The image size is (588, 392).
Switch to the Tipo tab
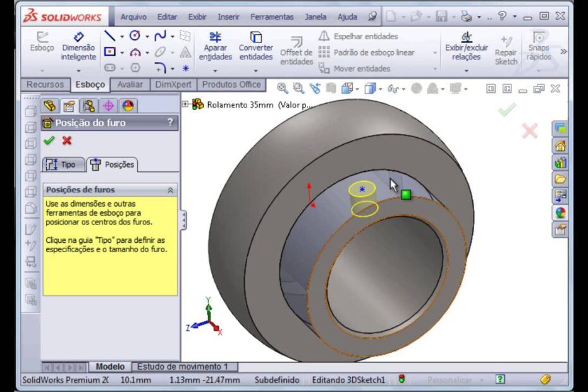click(x=62, y=164)
